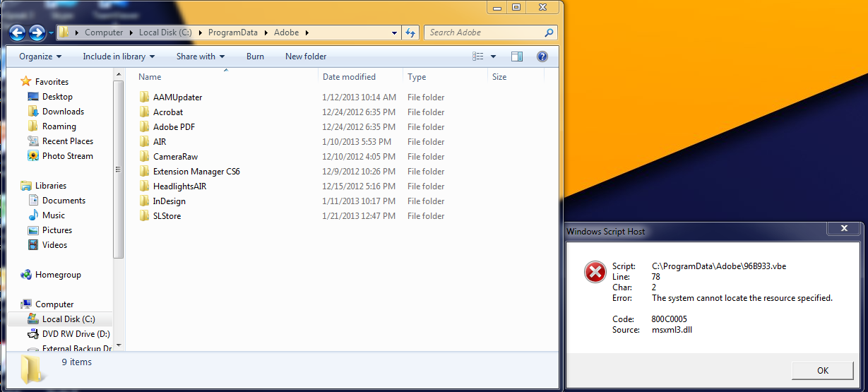Click the Forward navigation arrow
The height and width of the screenshot is (392, 868).
(x=37, y=32)
